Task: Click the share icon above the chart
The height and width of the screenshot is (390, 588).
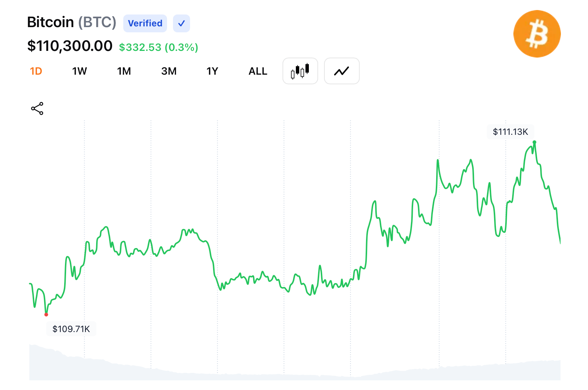Action: click(x=37, y=108)
